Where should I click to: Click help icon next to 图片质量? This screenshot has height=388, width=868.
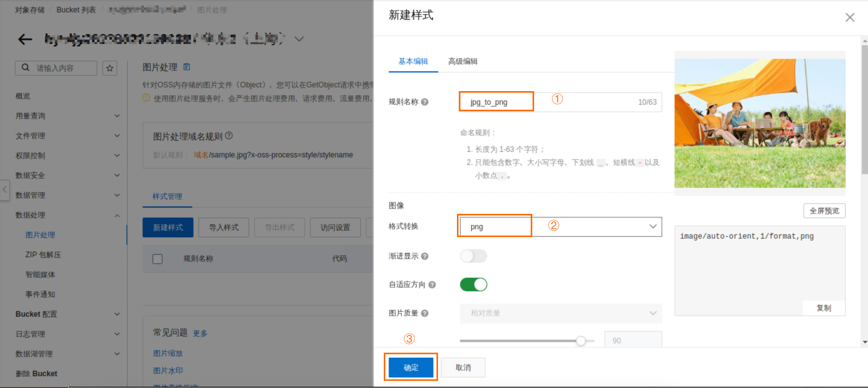(x=425, y=313)
